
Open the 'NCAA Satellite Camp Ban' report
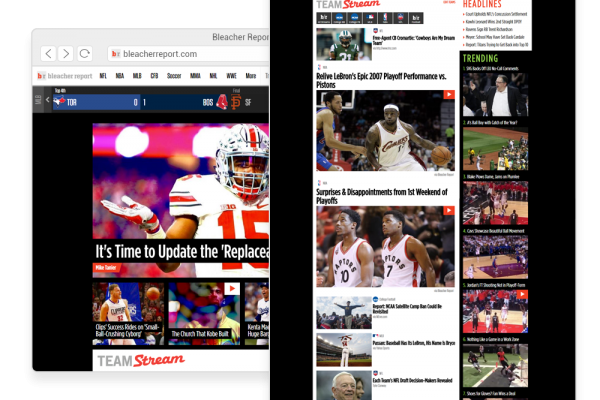[x=407, y=309]
